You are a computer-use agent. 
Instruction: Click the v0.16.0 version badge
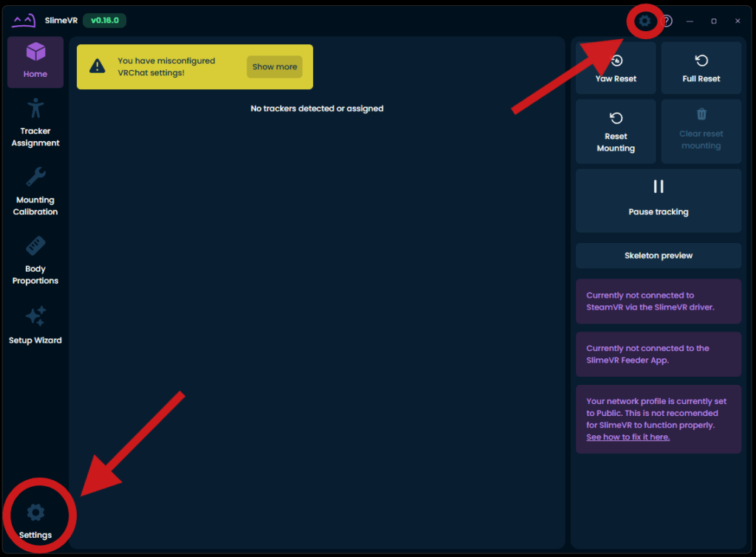(x=105, y=20)
